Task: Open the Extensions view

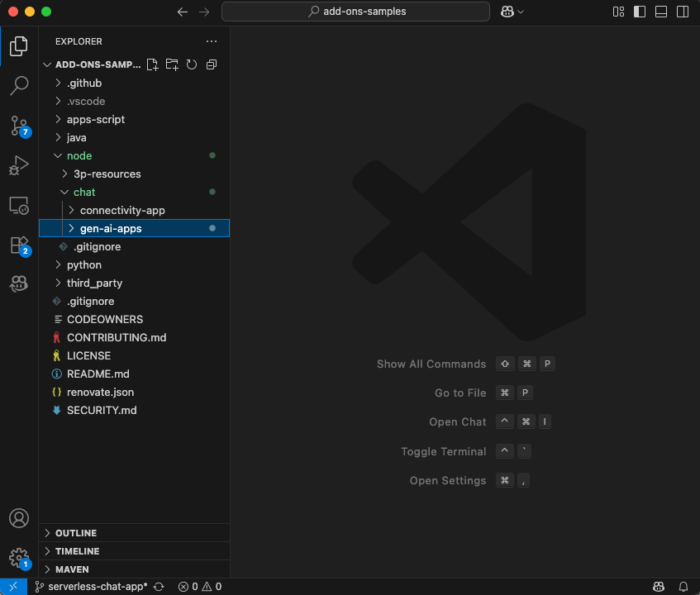Action: click(18, 245)
